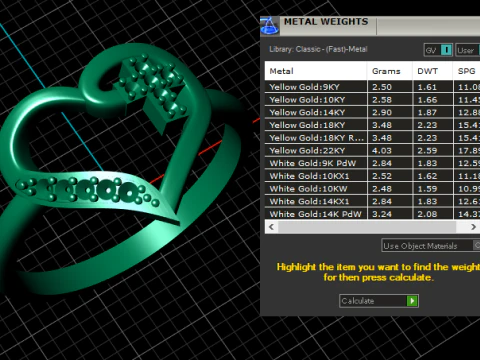This screenshot has width=480, height=360.
Task: Click the green arrow on Calculate
Action: pyautogui.click(x=412, y=301)
